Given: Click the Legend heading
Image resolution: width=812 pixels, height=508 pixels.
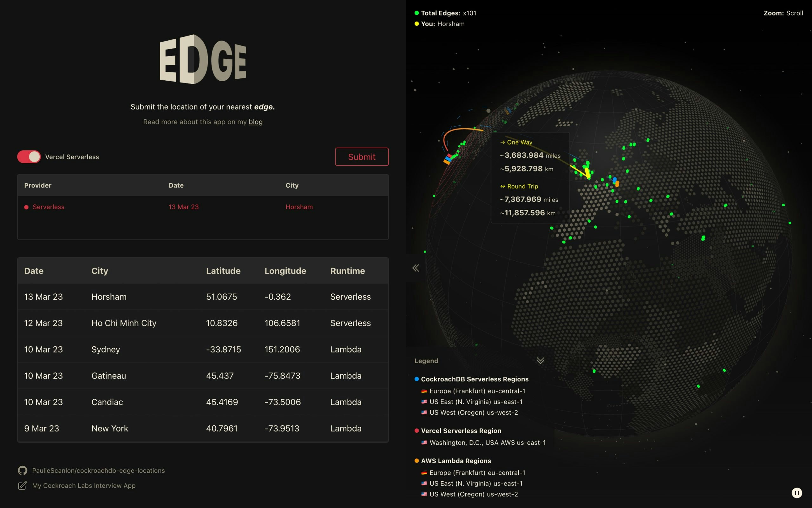Looking at the screenshot, I should [x=426, y=361].
